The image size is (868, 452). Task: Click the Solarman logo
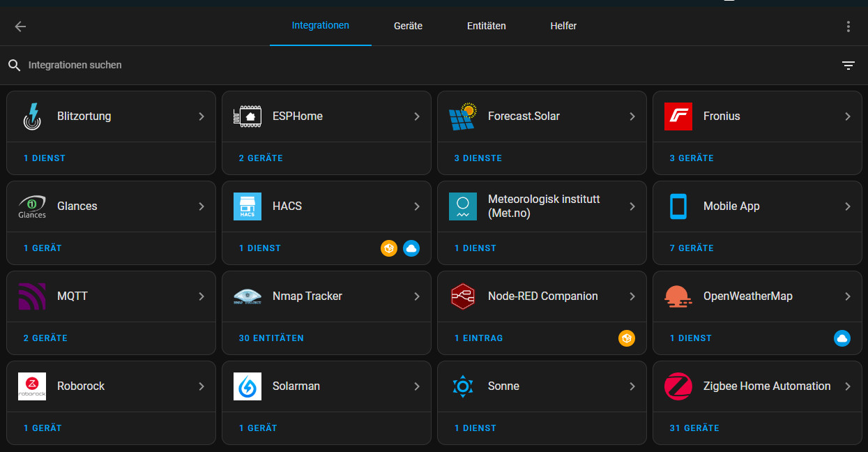click(x=247, y=386)
